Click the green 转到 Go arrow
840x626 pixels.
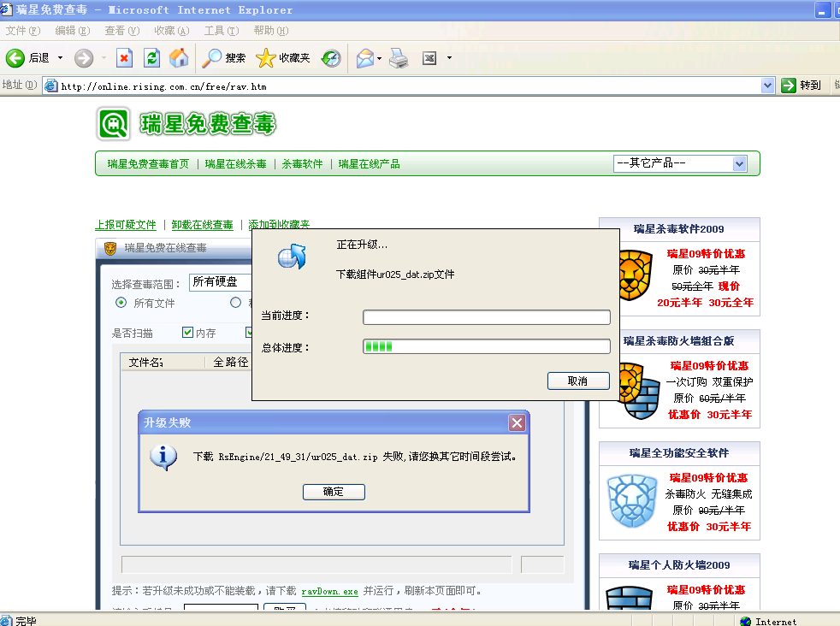(x=789, y=86)
